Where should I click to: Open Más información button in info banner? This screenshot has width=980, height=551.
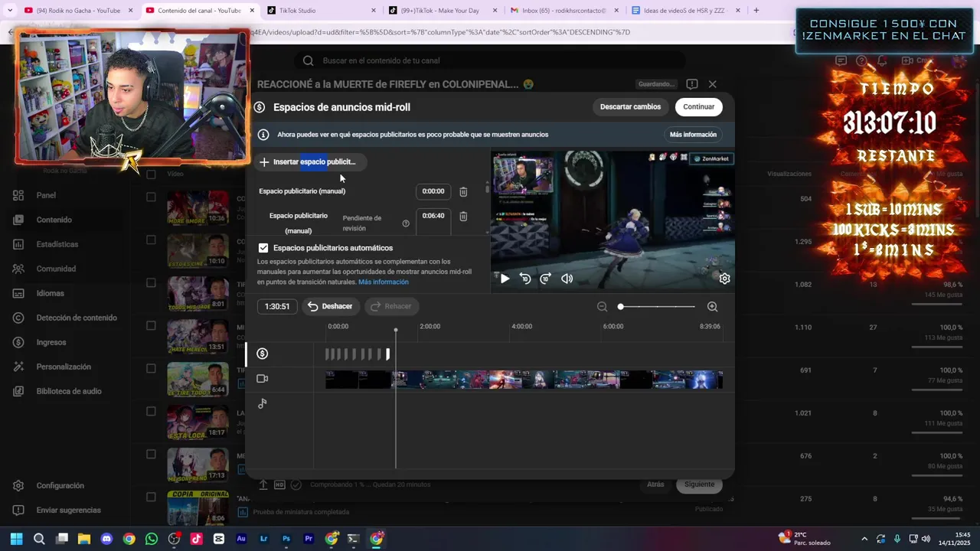click(693, 135)
